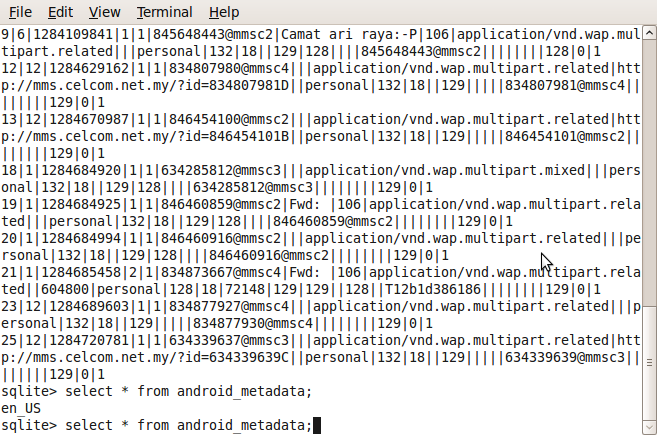Image resolution: width=657 pixels, height=435 pixels.
Task: Open the Terminal menu
Action: tap(165, 12)
